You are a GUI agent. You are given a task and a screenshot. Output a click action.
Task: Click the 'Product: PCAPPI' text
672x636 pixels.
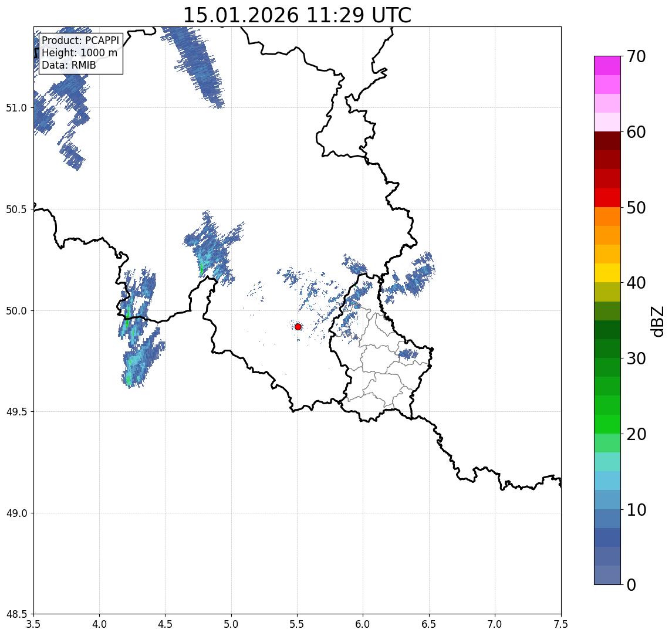[x=80, y=40]
